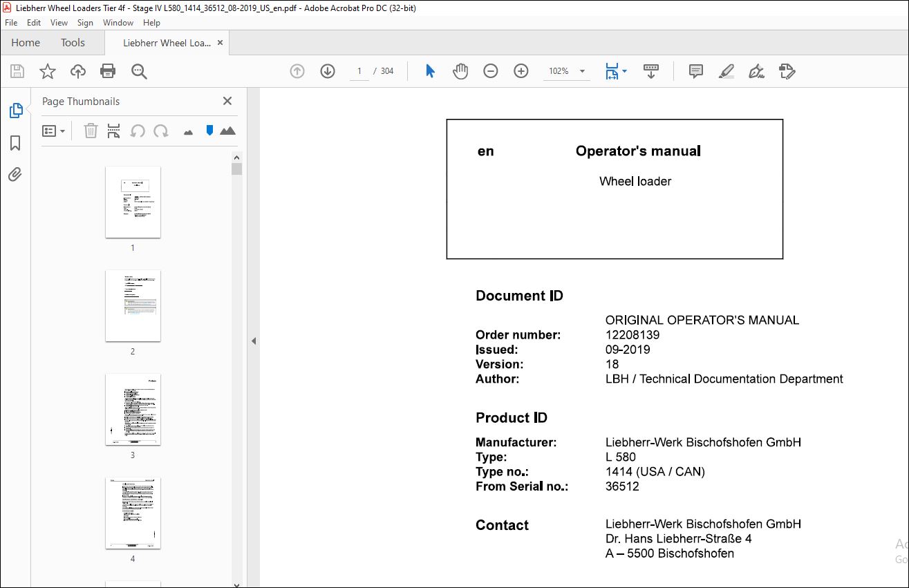Open thumbnails options menu dropdown
Screen dimensions: 909x588
(x=54, y=131)
